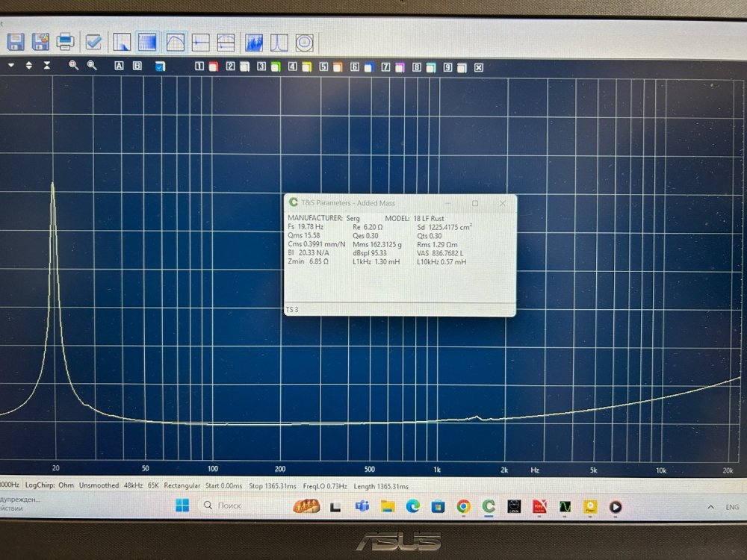Toggle overlay slot 1 on the graph

pos(199,66)
